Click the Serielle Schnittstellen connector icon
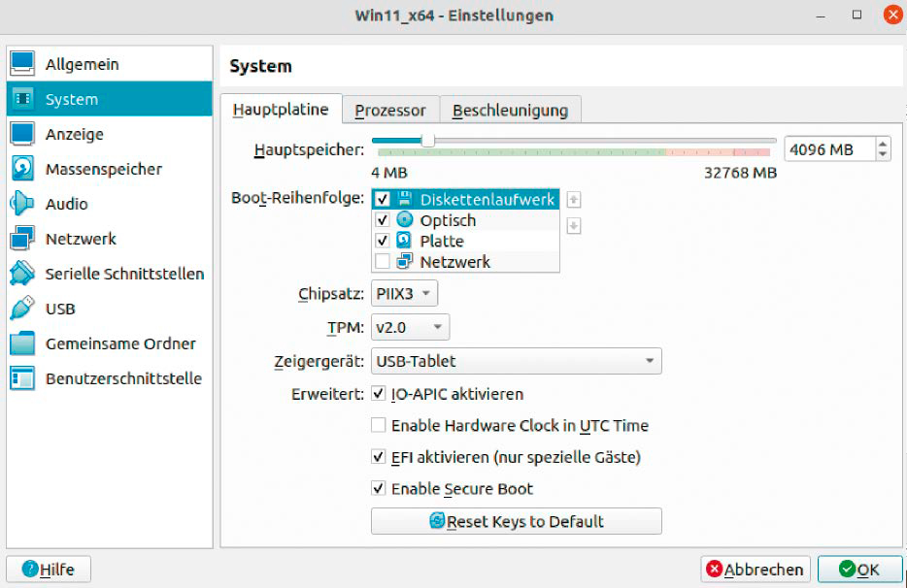907x588 pixels. click(x=22, y=273)
